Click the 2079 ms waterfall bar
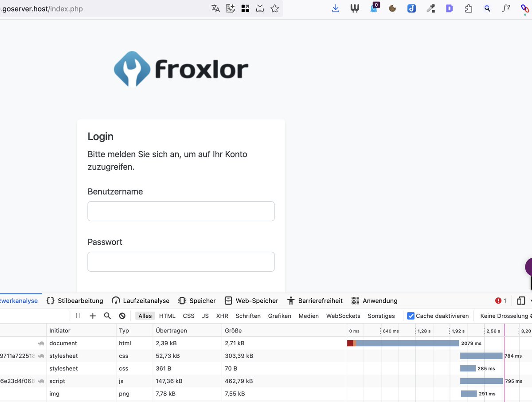This screenshot has width=532, height=402. [403, 343]
